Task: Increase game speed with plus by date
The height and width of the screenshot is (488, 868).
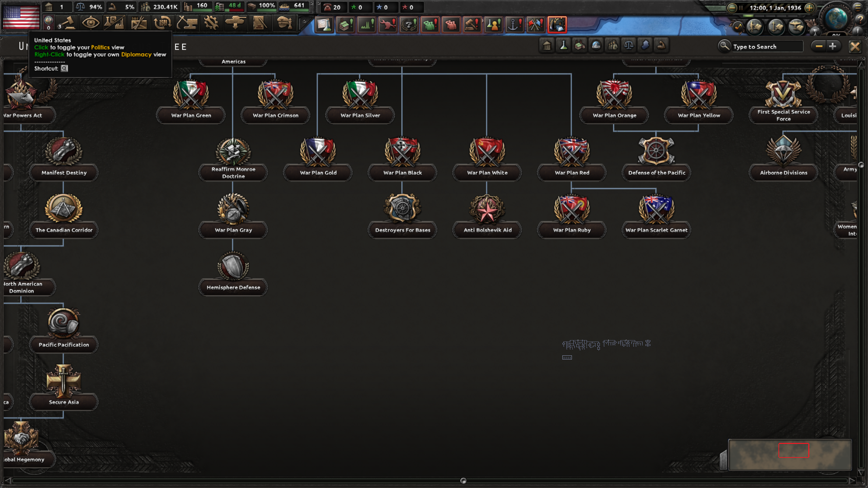Action: pos(810,8)
